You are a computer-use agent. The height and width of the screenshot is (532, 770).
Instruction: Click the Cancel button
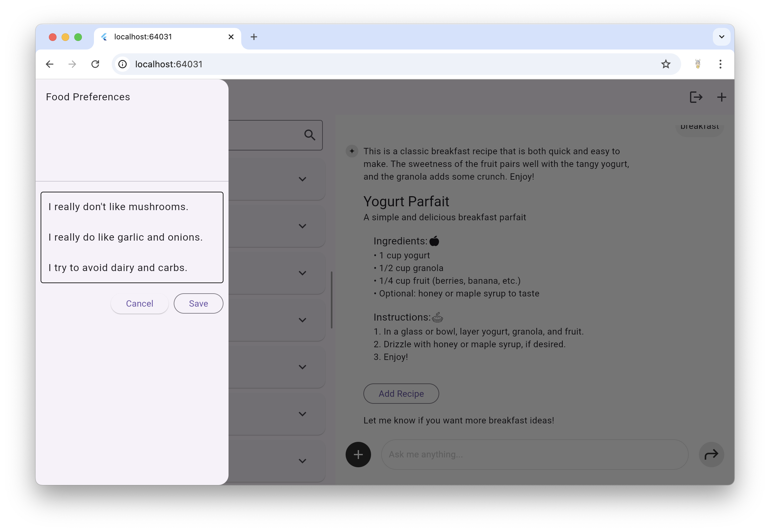point(139,303)
